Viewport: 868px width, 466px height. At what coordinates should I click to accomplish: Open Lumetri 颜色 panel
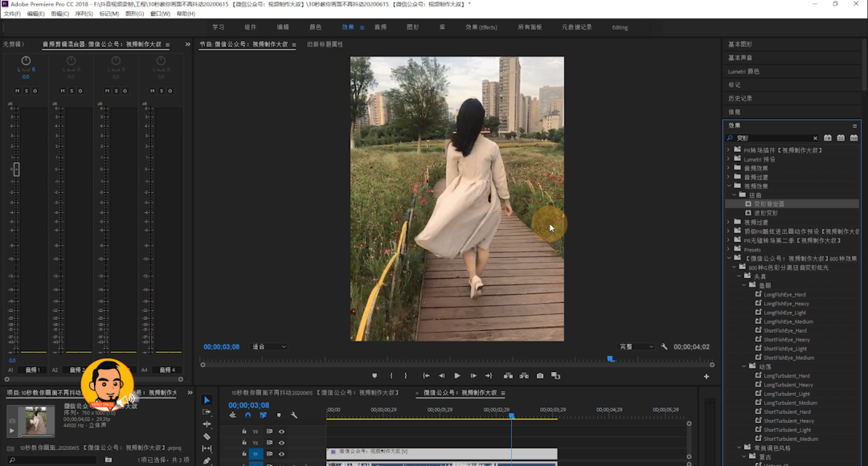point(743,72)
